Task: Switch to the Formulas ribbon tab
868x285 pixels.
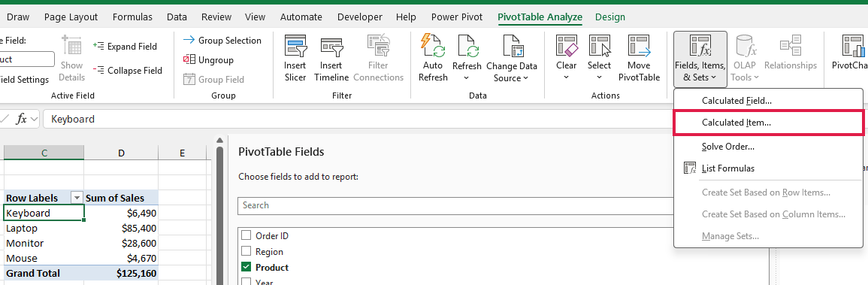Action: [132, 17]
